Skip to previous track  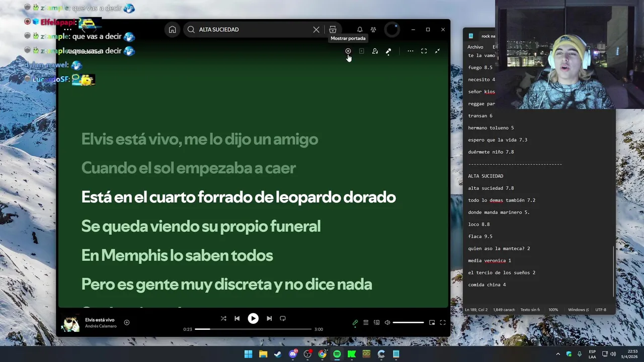pos(237,318)
